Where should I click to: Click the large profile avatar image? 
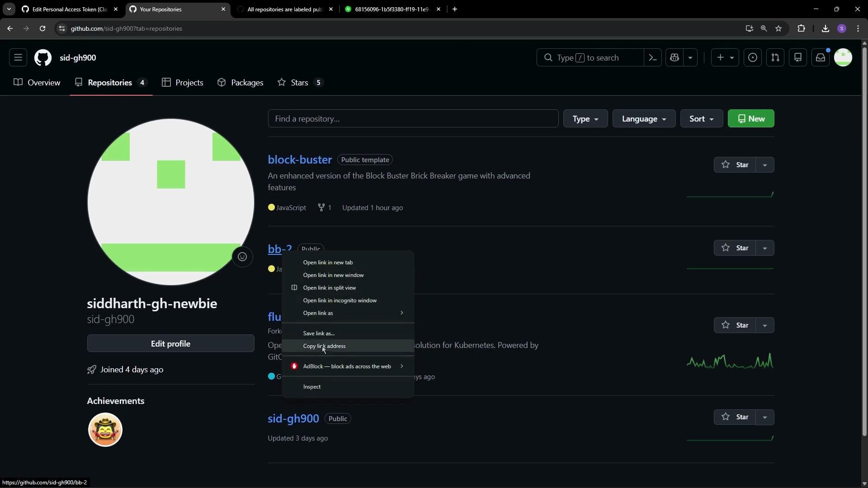170,202
